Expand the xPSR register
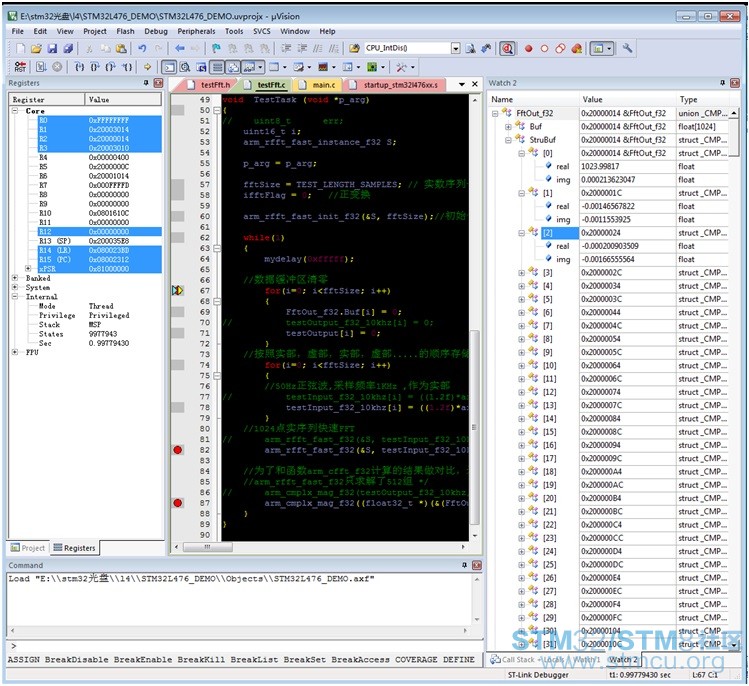Viewport: 749px width, 686px height. (x=28, y=268)
